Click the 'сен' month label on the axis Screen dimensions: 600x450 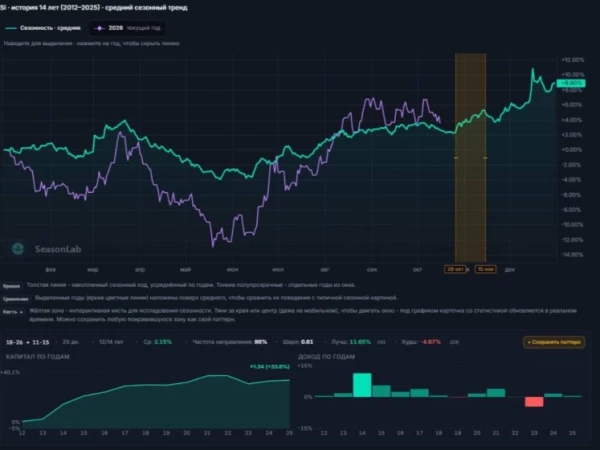[372, 270]
